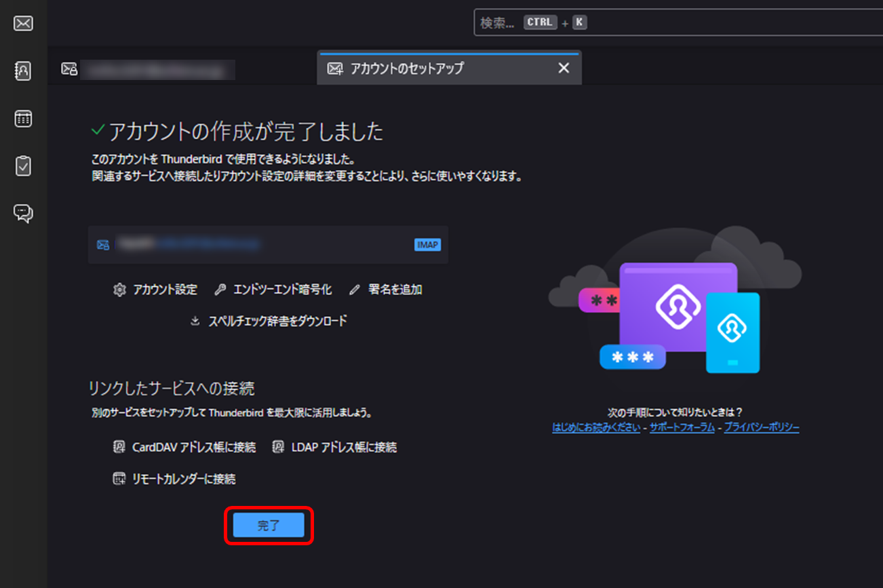The height and width of the screenshot is (588, 883).
Task: Click the IMAP badge in account row
Action: (x=427, y=245)
